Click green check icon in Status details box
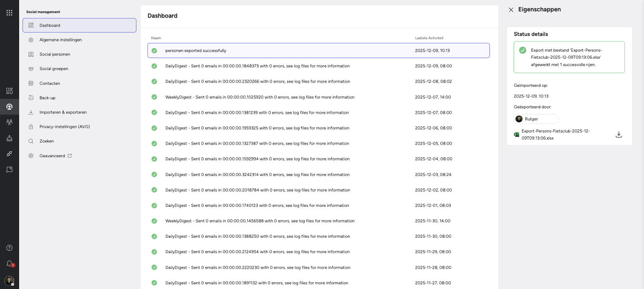The width and height of the screenshot is (644, 289). click(523, 50)
